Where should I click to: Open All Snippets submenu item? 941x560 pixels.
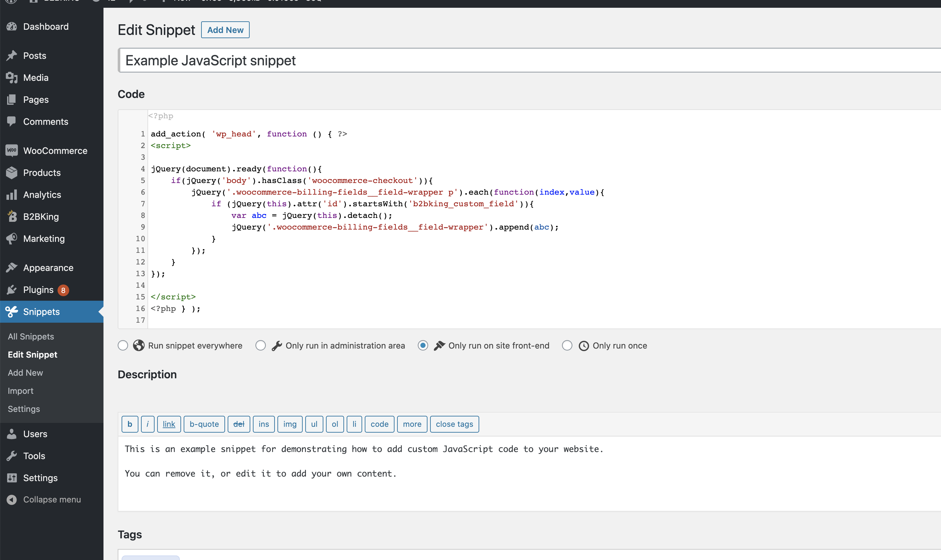pos(31,336)
